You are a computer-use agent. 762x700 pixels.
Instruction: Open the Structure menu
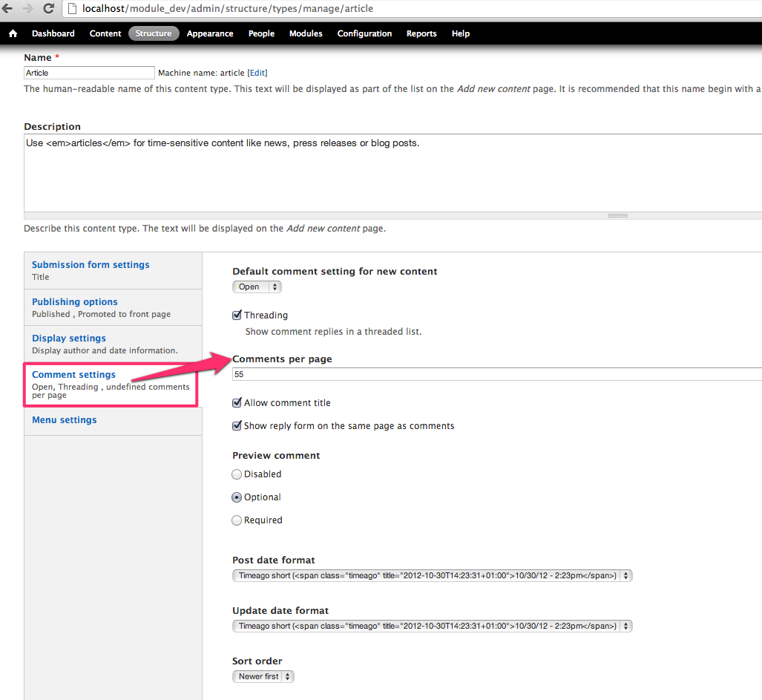click(x=154, y=33)
